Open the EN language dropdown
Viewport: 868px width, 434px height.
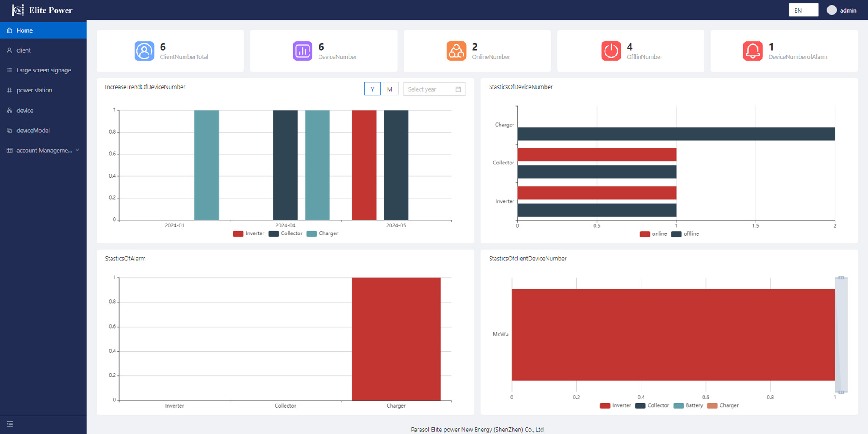[803, 10]
